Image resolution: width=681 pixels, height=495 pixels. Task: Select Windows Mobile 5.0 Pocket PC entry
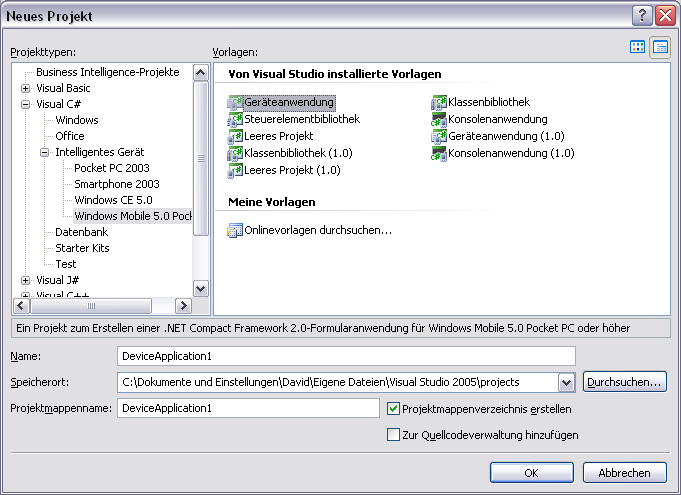(x=132, y=216)
